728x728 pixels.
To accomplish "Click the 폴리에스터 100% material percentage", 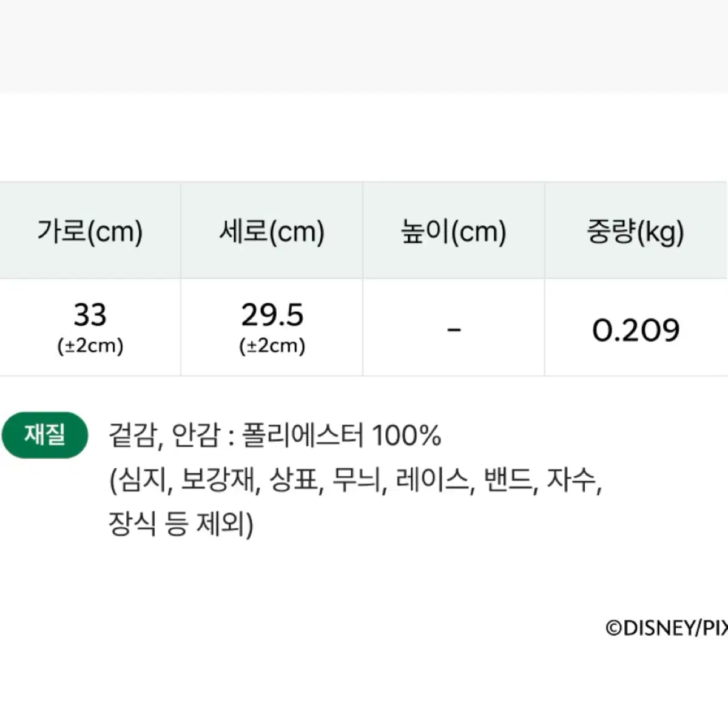I will point(342,436).
